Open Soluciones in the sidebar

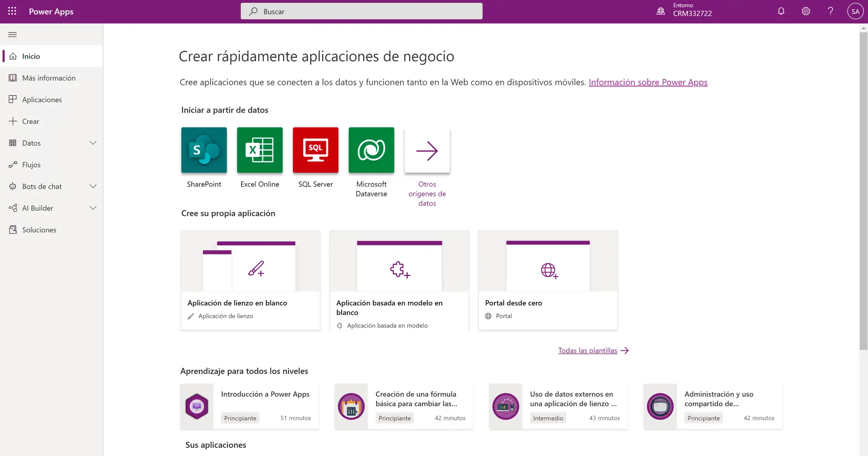tap(52, 230)
